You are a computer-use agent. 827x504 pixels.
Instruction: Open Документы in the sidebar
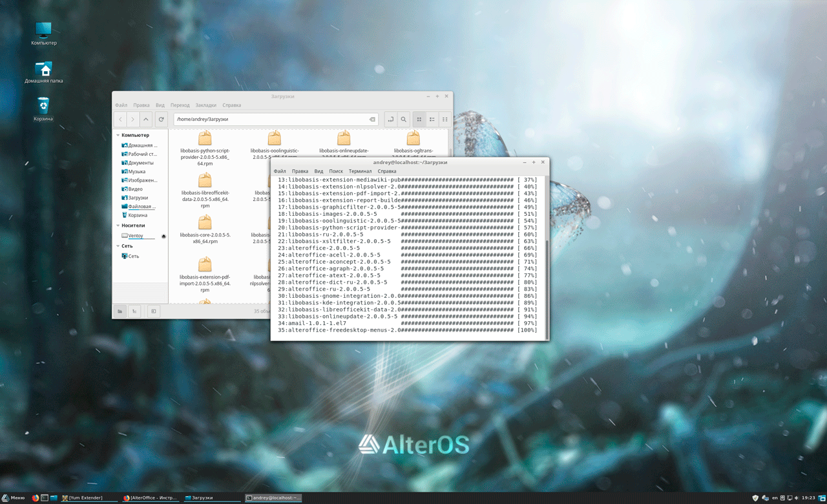(x=138, y=163)
